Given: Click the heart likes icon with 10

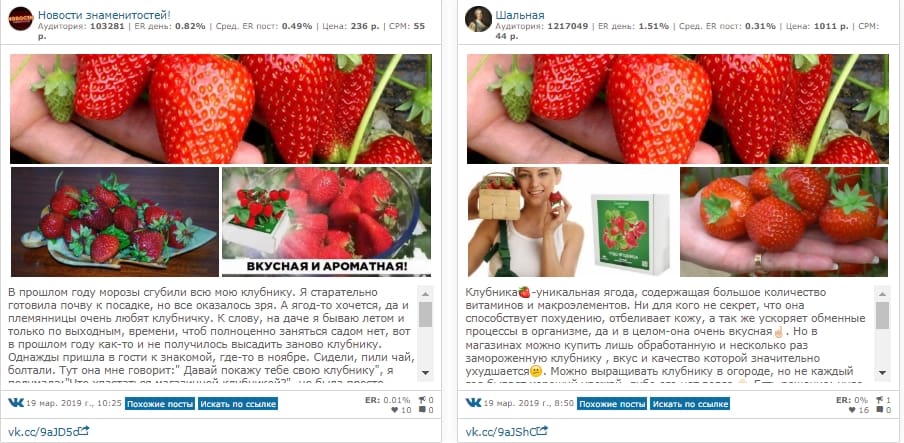Looking at the screenshot, I should click(x=394, y=410).
